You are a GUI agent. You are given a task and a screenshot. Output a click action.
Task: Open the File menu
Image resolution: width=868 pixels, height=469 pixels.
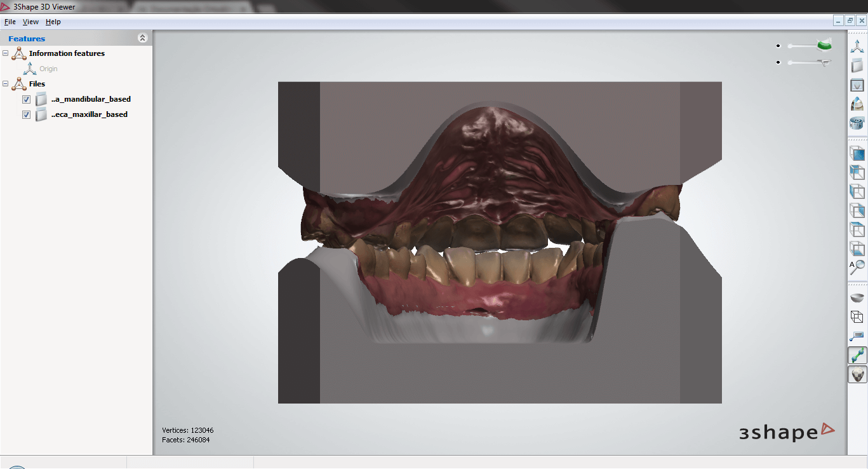pos(10,22)
